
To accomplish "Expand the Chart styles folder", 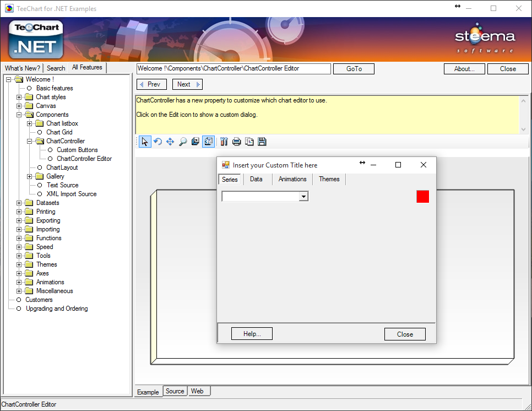I will pos(19,97).
